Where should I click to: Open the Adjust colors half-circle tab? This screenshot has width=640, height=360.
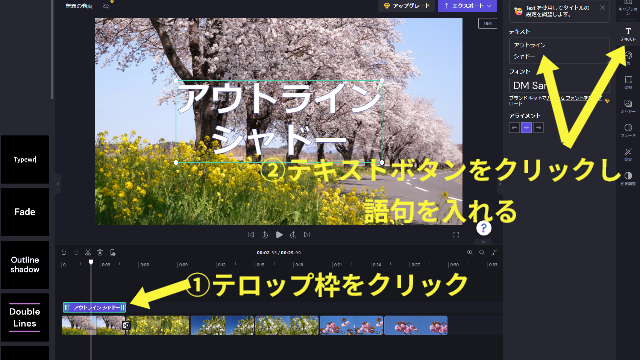pos(628,178)
